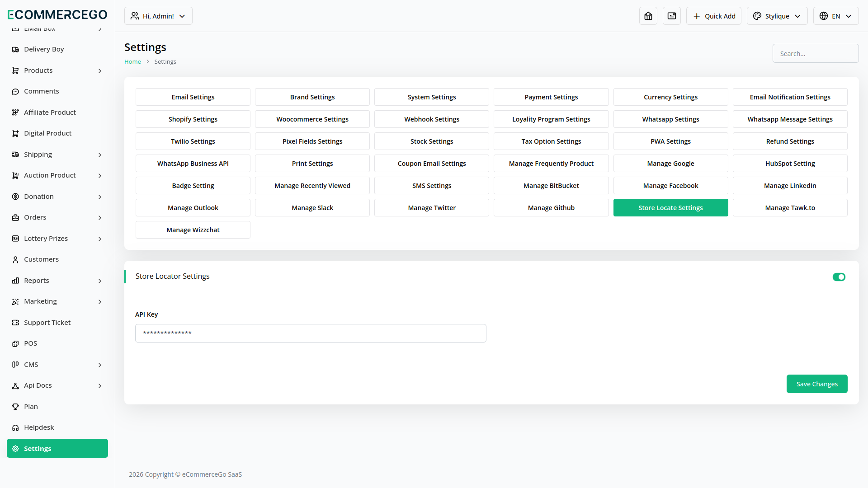The image size is (868, 488).
Task: Open the Twilio Settings tab
Action: 193,141
